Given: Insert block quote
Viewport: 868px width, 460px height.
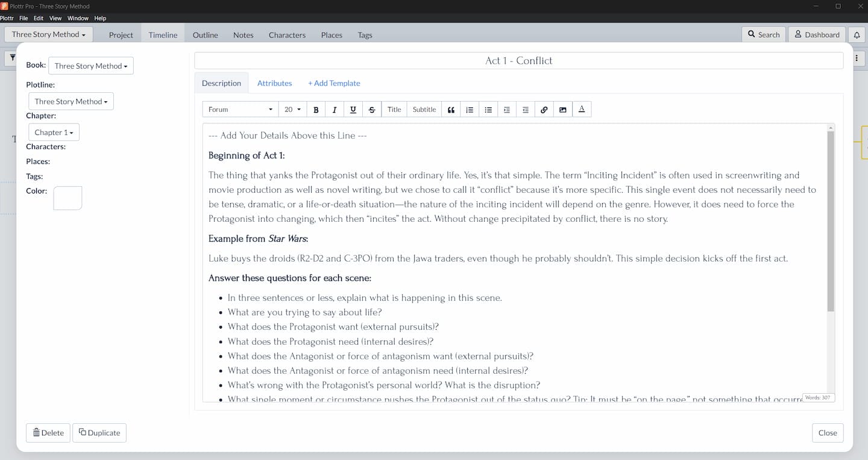Looking at the screenshot, I should click(x=451, y=109).
